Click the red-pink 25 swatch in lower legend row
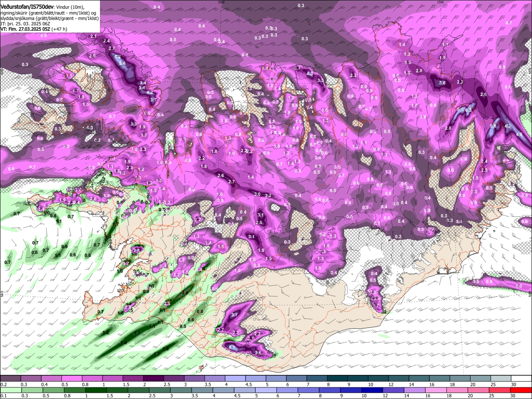Viewport: 532px width, 399px height. coord(499,390)
